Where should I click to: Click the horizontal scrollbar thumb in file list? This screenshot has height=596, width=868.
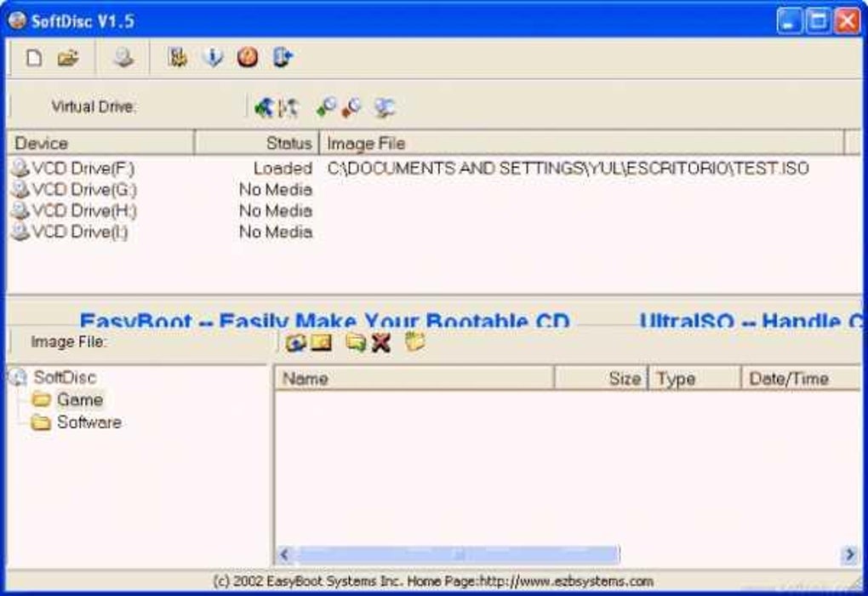click(x=459, y=554)
